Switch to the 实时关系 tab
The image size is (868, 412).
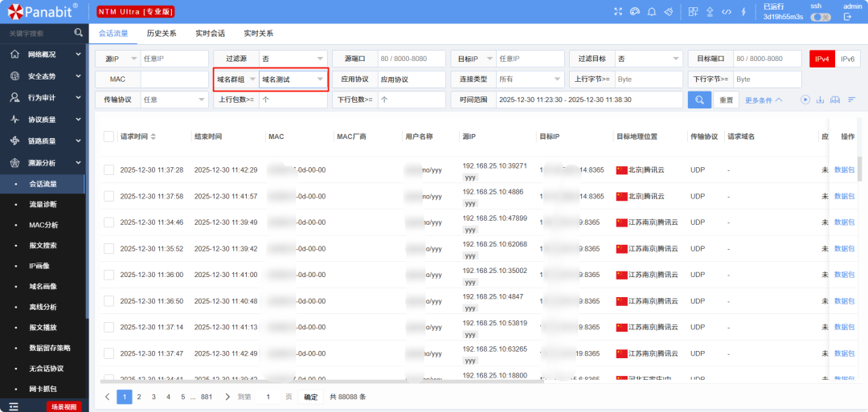259,33
